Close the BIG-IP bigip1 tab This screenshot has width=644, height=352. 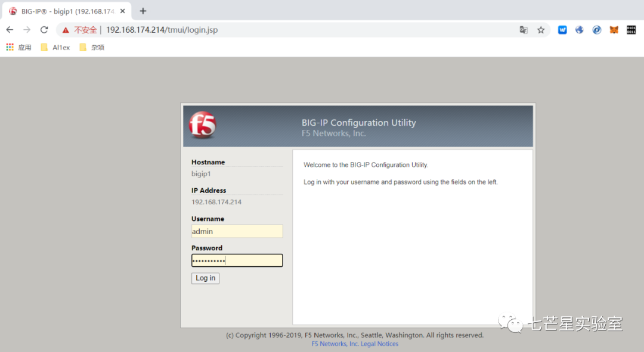pyautogui.click(x=122, y=11)
